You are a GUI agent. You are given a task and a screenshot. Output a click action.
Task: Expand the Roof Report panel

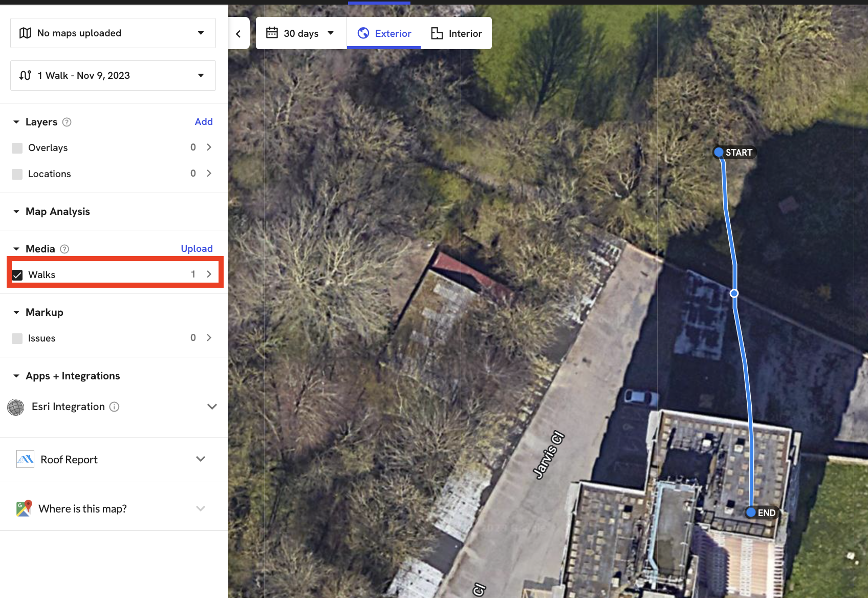201,459
